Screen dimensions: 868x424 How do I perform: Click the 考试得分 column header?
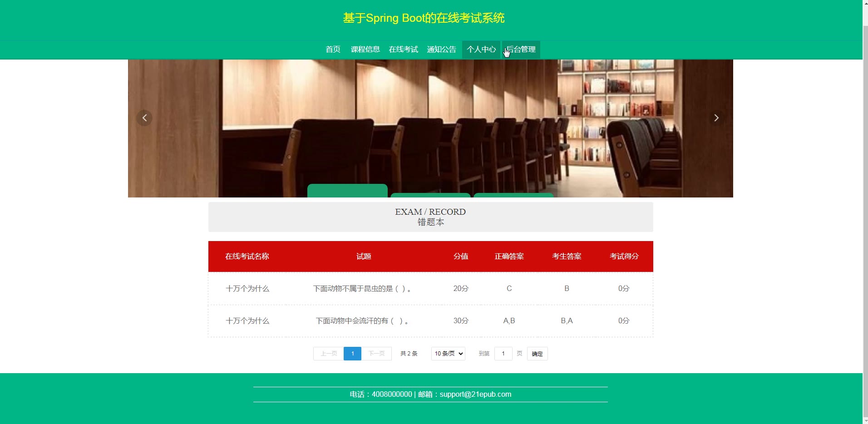pyautogui.click(x=624, y=256)
